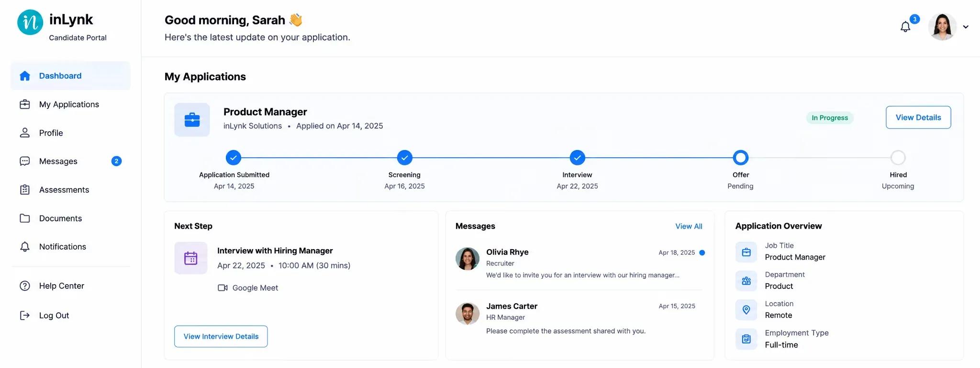Select Profile in the sidebar
This screenshot has height=368, width=980.
pyautogui.click(x=70, y=133)
